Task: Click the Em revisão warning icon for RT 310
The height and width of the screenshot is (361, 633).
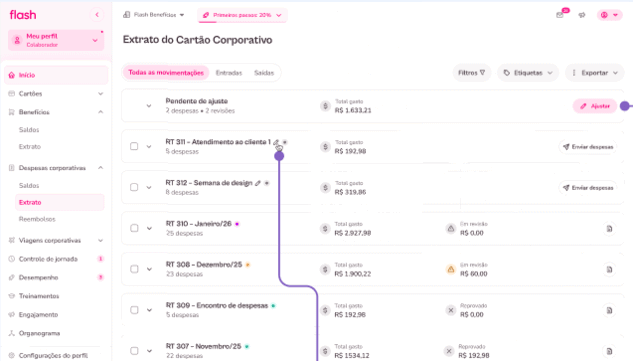Action: point(451,229)
